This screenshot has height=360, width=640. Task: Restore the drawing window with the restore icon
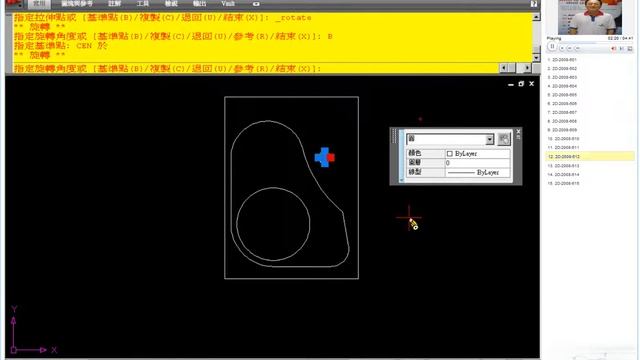[x=521, y=84]
